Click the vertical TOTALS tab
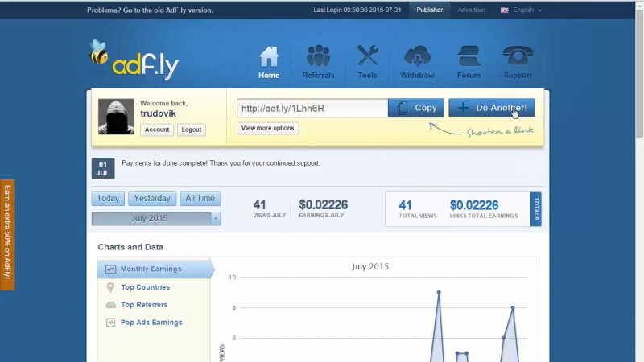 point(536,209)
